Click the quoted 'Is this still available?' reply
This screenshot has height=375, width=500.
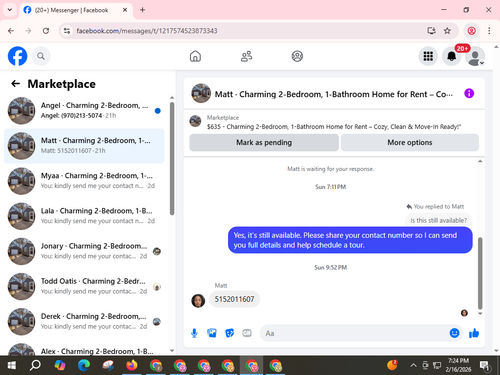pos(438,220)
